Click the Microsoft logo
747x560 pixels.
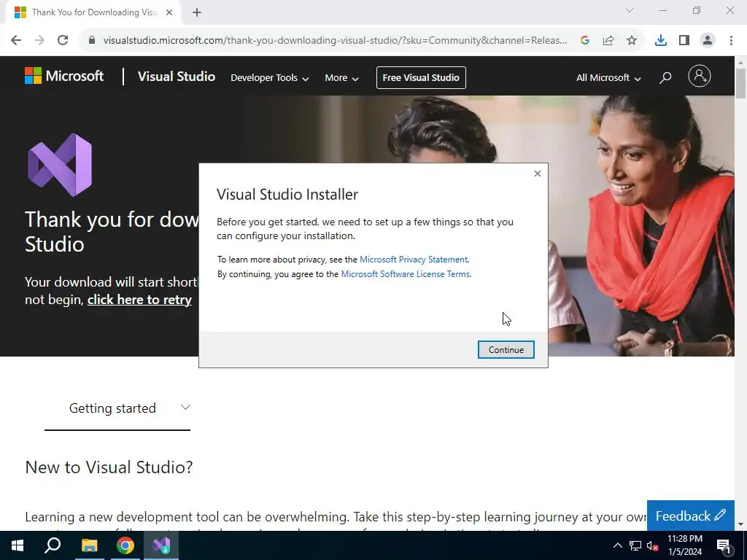coord(64,76)
